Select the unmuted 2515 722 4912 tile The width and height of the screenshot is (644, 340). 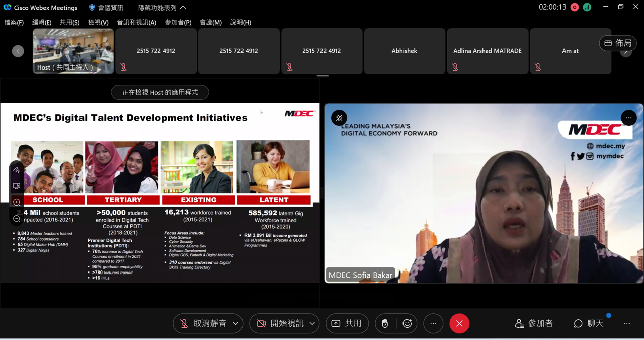239,51
